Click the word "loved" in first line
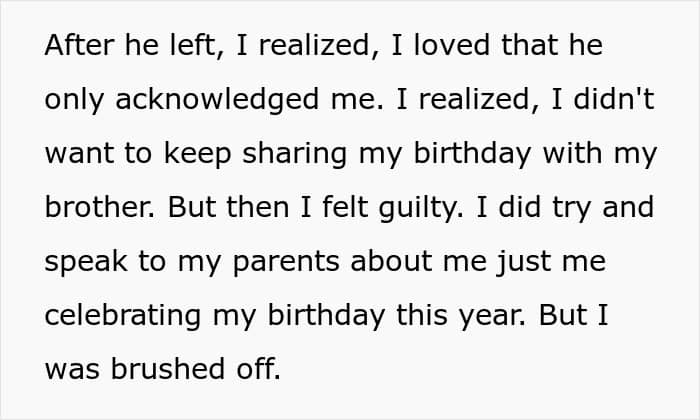 pyautogui.click(x=451, y=45)
